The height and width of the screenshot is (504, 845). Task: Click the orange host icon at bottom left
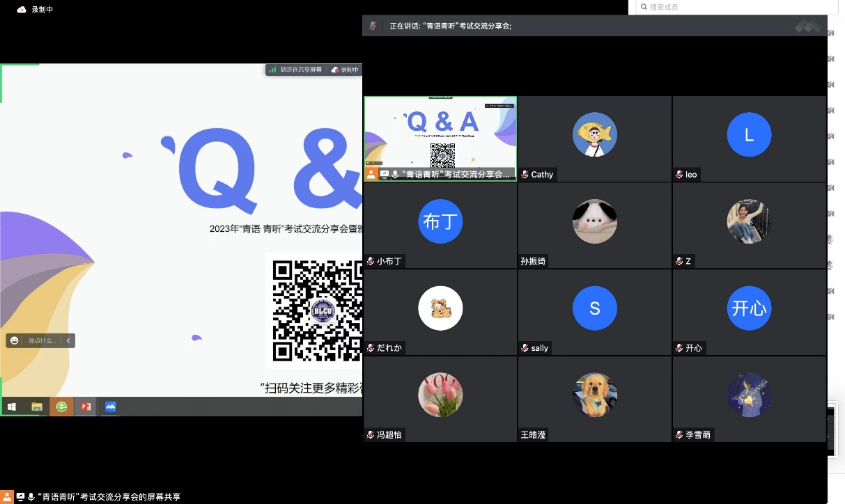coord(8,497)
